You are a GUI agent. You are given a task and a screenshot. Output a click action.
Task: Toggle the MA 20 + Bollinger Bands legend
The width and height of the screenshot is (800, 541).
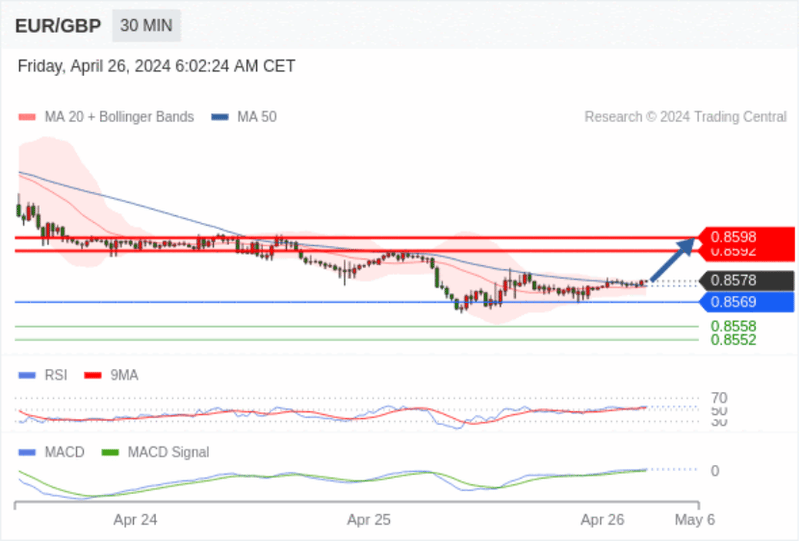106,117
